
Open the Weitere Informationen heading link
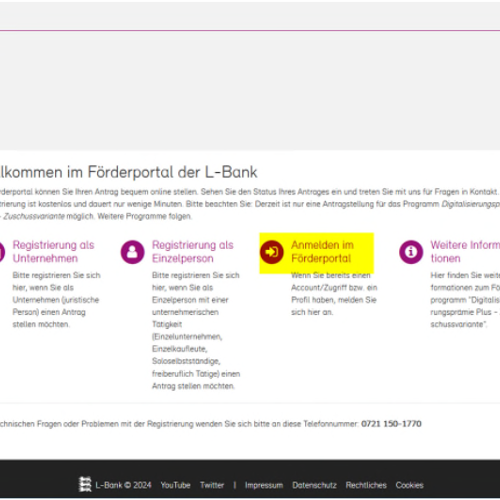(465, 252)
